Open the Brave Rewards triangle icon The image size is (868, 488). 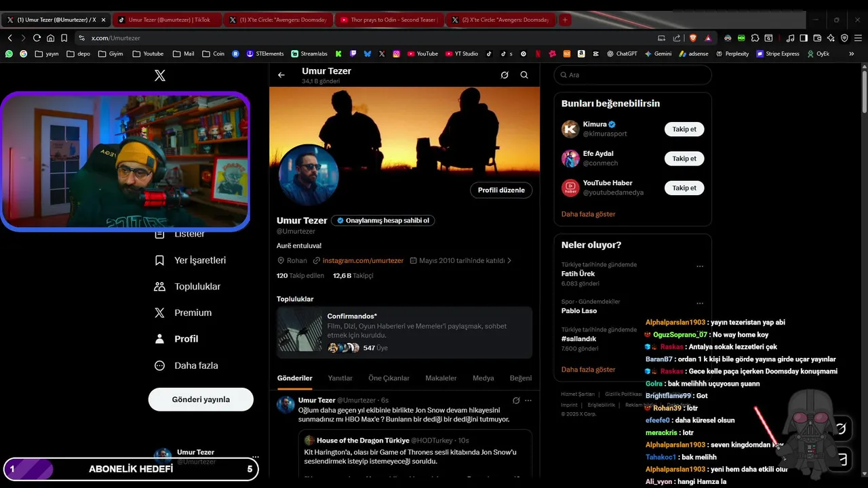tap(708, 38)
